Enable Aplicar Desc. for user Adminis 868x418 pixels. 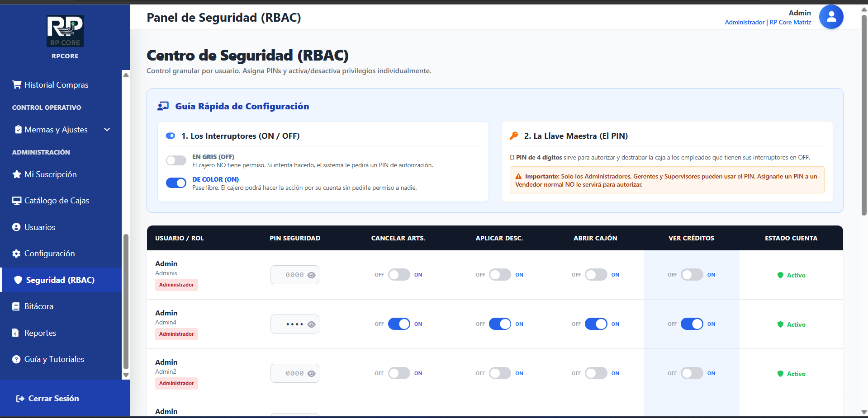click(x=500, y=275)
